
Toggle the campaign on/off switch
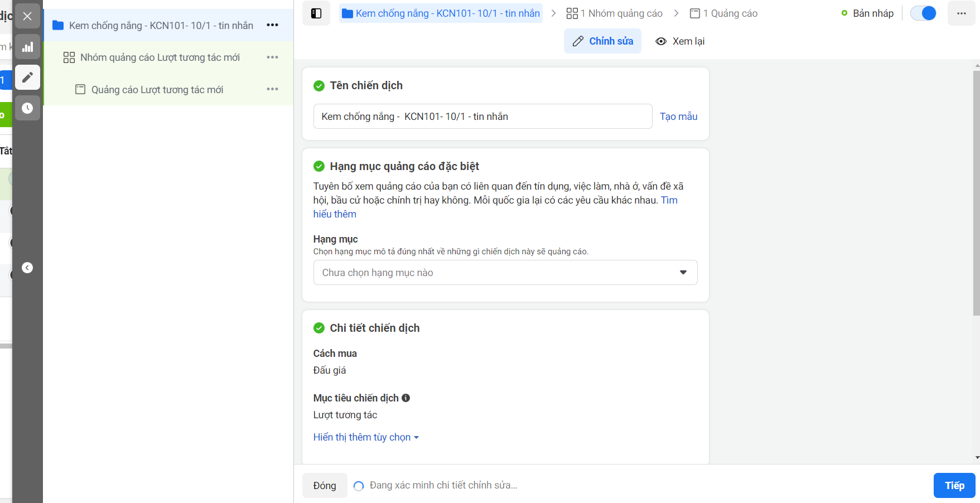pyautogui.click(x=923, y=13)
